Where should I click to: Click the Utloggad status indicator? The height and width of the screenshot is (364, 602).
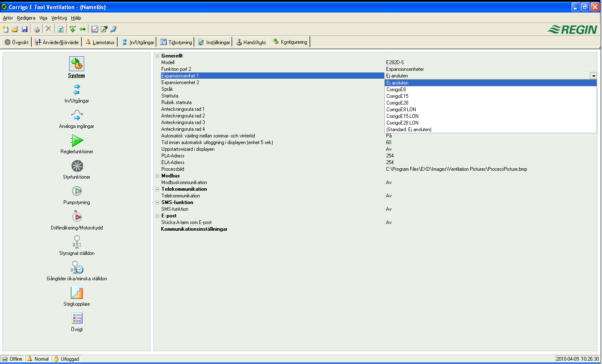66,359
